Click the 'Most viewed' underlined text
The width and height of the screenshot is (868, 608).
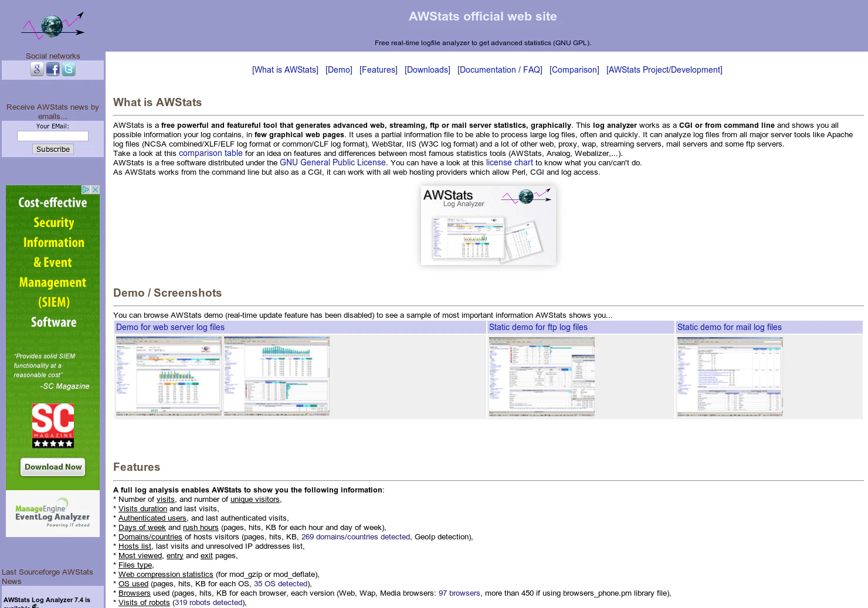pos(140,556)
